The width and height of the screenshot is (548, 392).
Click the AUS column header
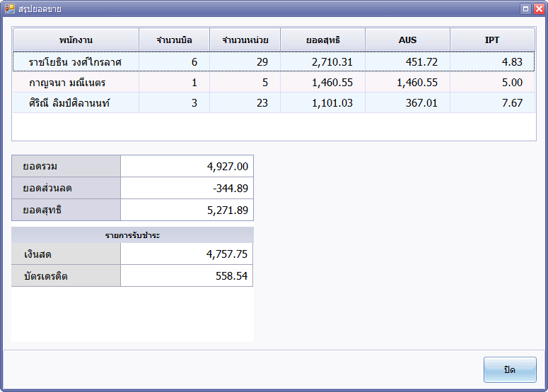click(407, 40)
